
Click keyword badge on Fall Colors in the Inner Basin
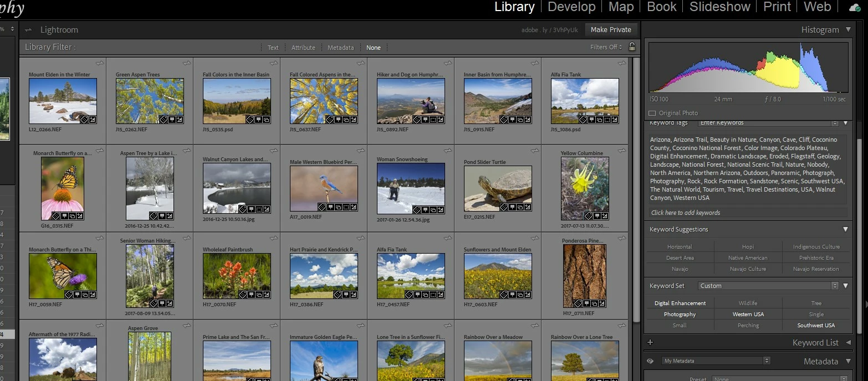250,120
